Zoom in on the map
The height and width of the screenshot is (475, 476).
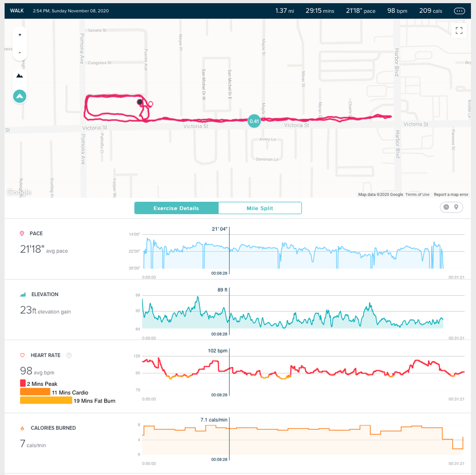[20, 35]
